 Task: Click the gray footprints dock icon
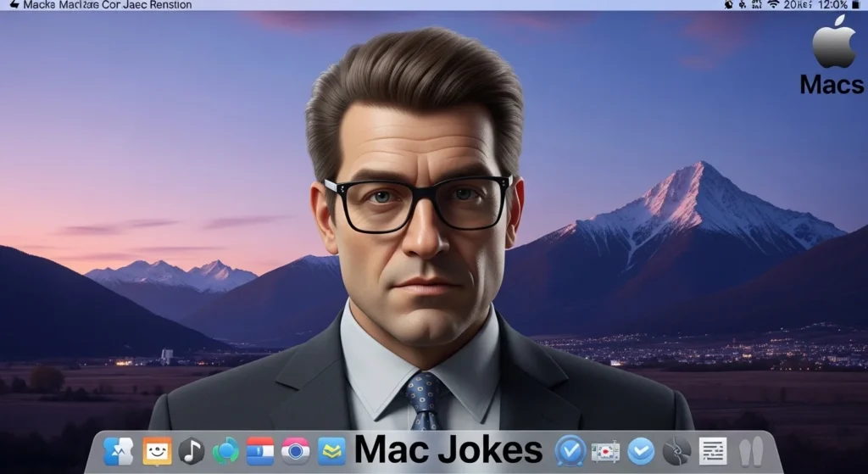751,452
